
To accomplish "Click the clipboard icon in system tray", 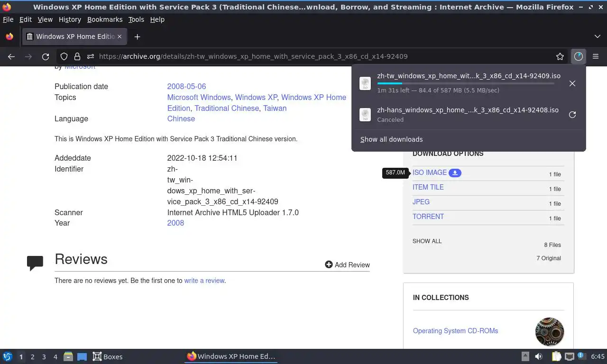I will (556, 356).
